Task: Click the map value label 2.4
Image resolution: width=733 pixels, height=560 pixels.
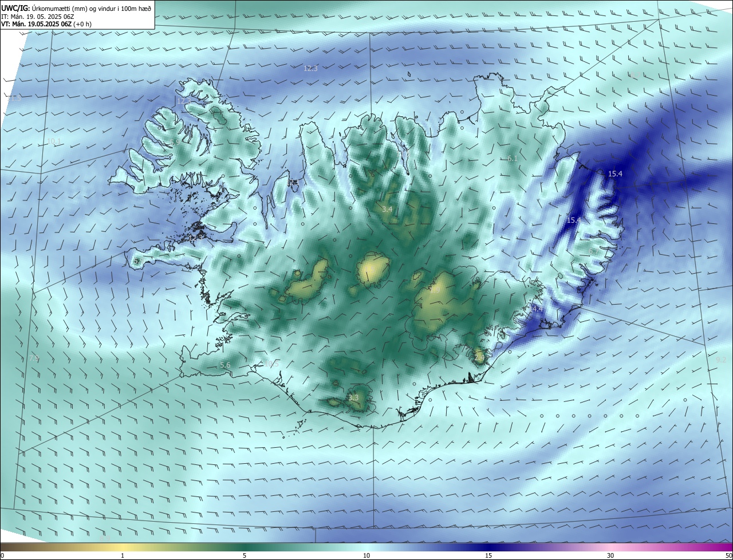Action: pos(479,357)
